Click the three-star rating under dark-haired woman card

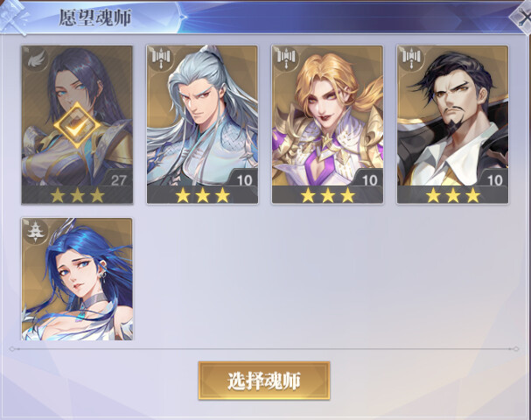pyautogui.click(x=77, y=195)
